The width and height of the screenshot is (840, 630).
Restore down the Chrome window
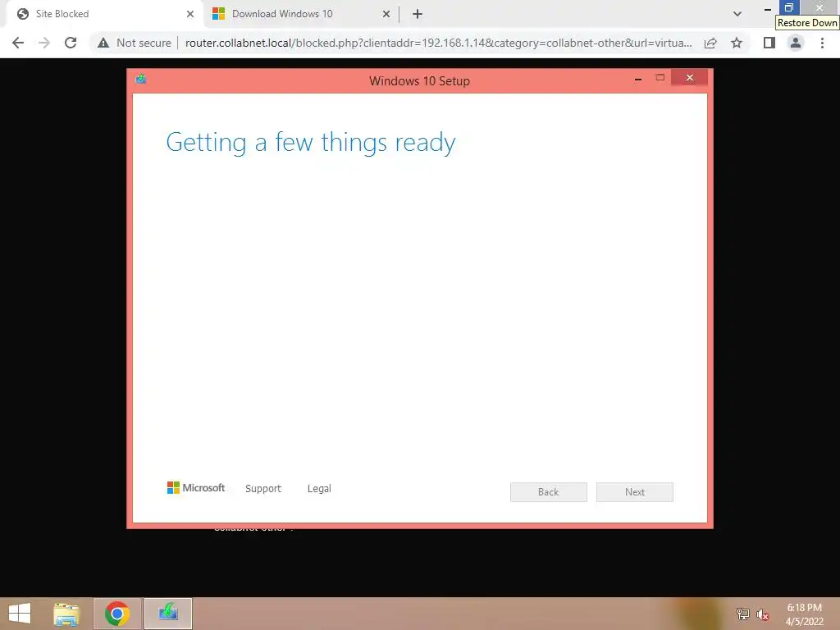pos(788,7)
